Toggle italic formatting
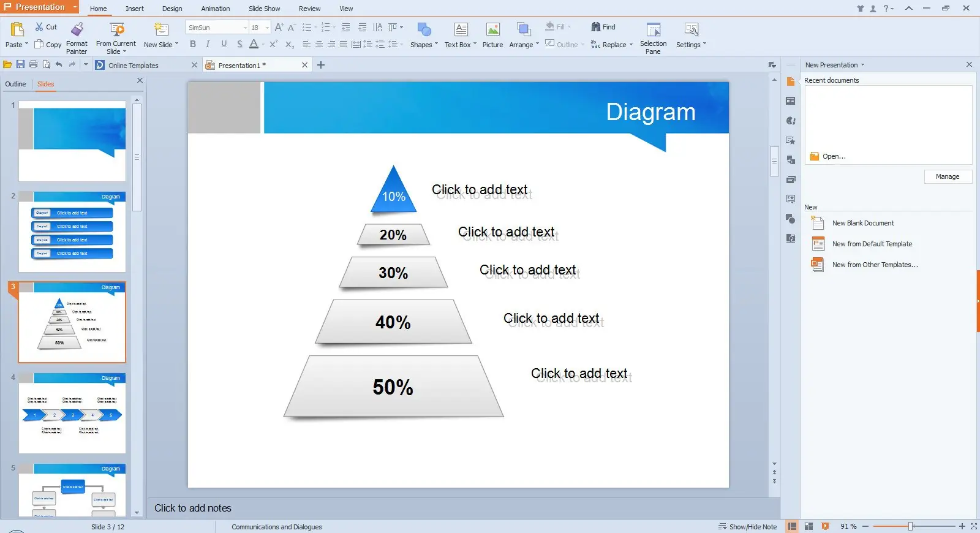This screenshot has height=533, width=980. (x=208, y=44)
